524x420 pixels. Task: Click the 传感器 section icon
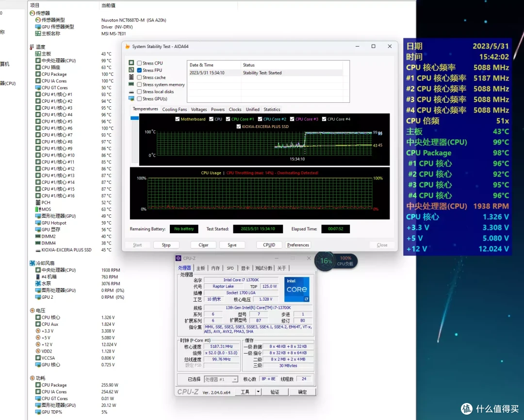click(32, 13)
